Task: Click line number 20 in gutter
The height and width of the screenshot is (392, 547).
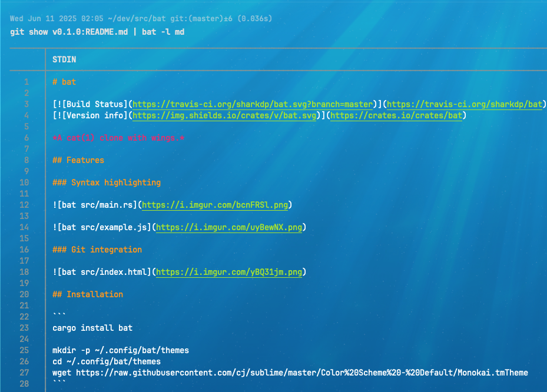Action: point(24,294)
